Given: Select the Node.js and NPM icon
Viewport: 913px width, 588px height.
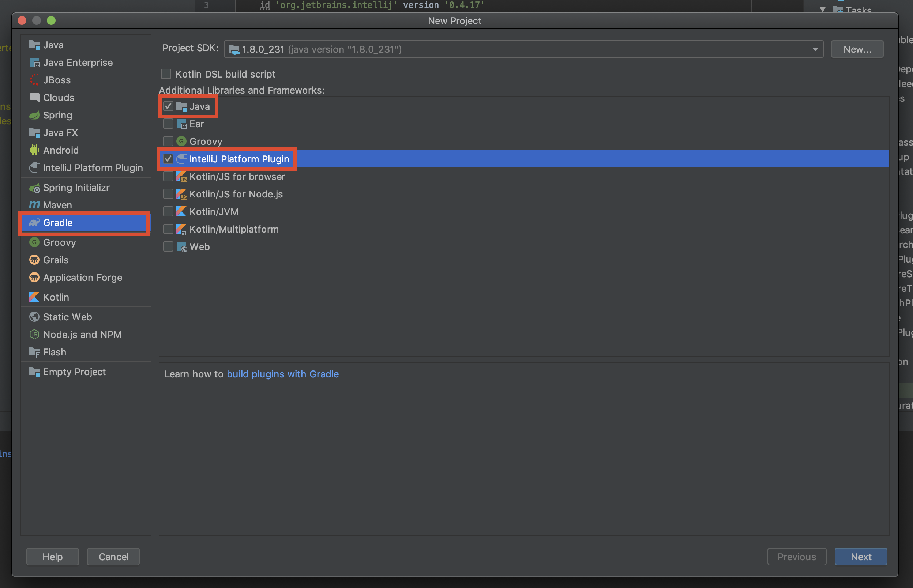Looking at the screenshot, I should point(34,335).
